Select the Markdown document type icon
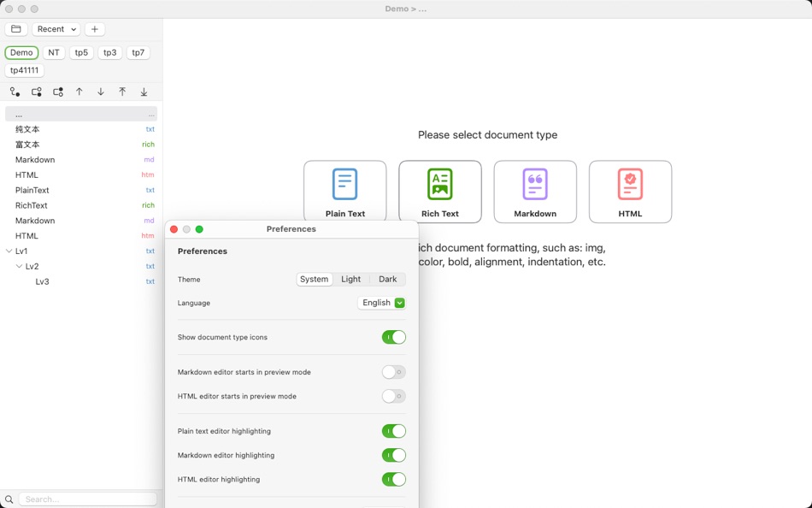The image size is (812, 508). tap(535, 191)
